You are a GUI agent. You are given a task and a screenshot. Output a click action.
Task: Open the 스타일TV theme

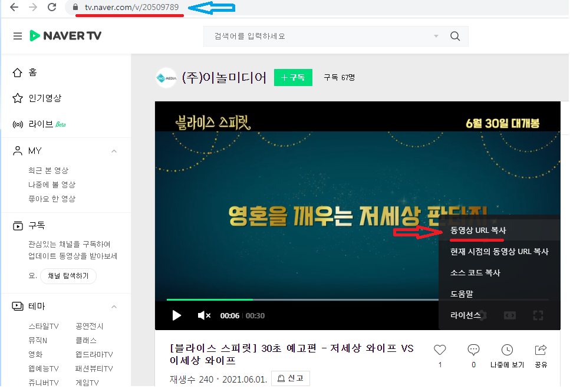point(44,327)
